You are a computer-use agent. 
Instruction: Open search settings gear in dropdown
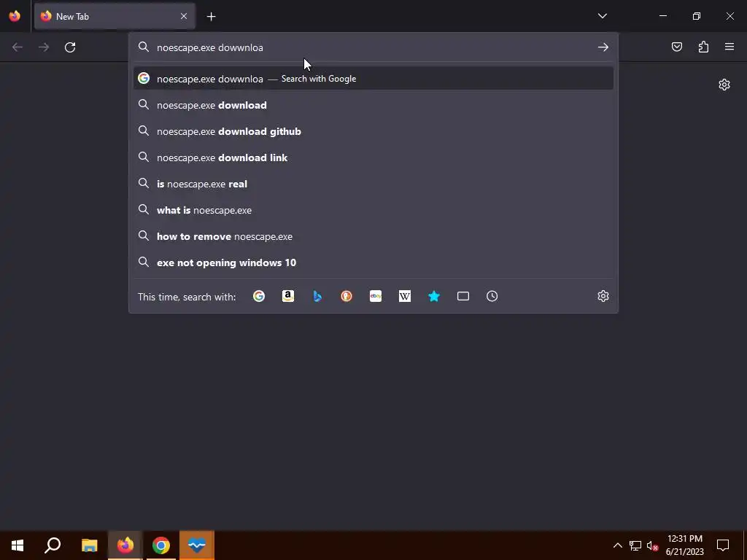point(603,296)
